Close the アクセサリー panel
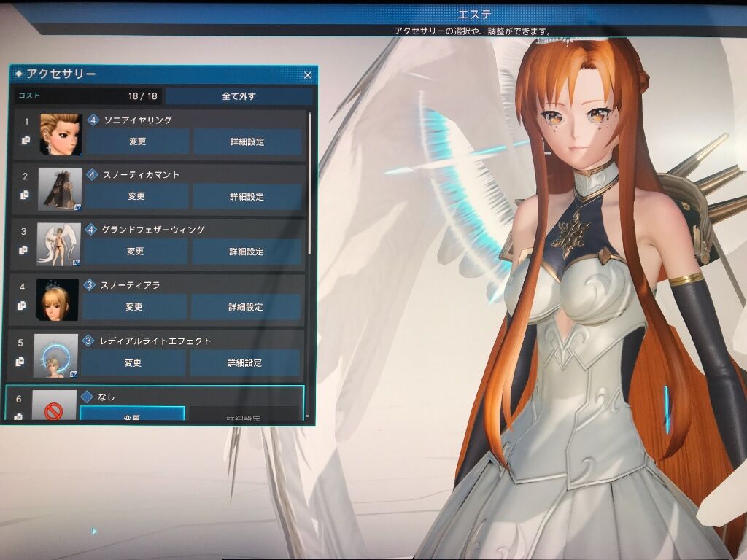The height and width of the screenshot is (560, 747). pos(308,75)
